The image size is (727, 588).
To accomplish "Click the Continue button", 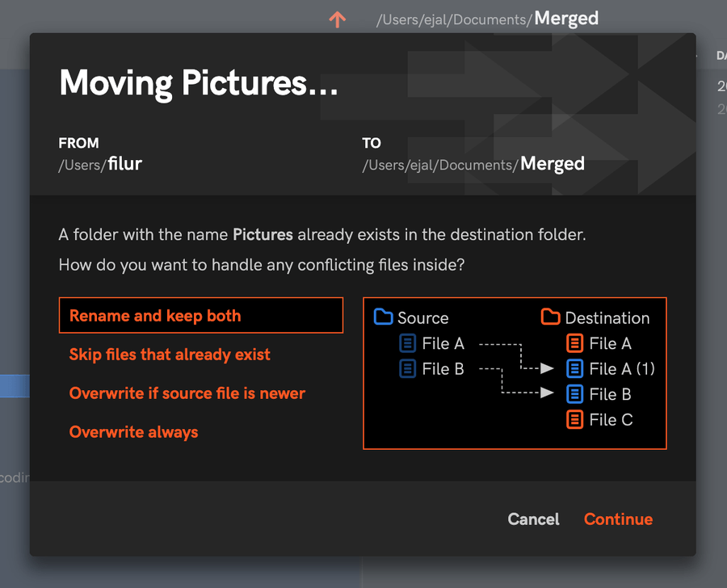I will (x=618, y=519).
